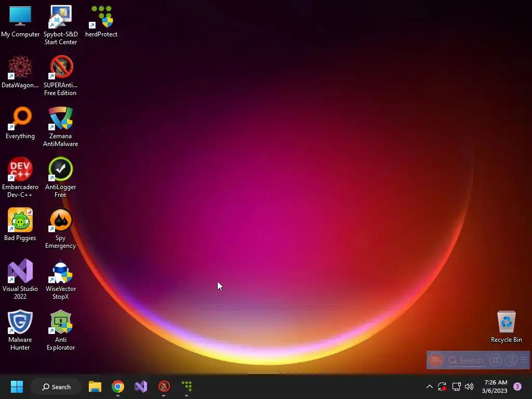Launch the Everything search shortcut
The image size is (532, 399).
click(x=20, y=123)
